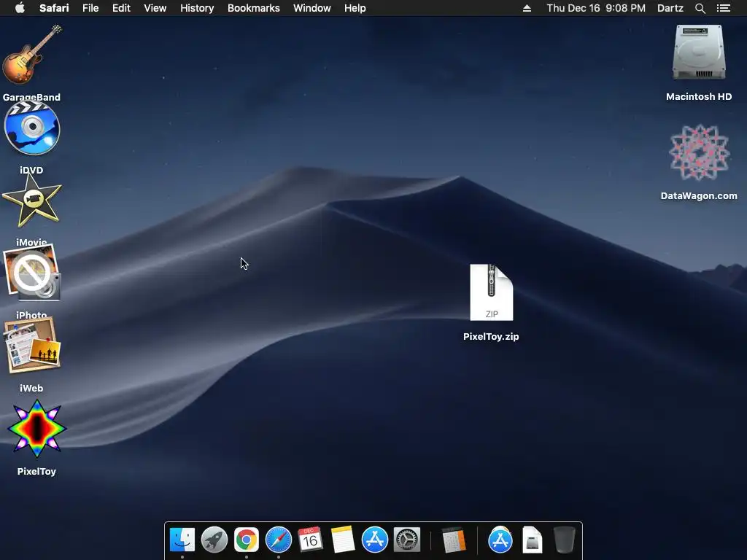Open the GarageBand guitar icon

point(32,55)
